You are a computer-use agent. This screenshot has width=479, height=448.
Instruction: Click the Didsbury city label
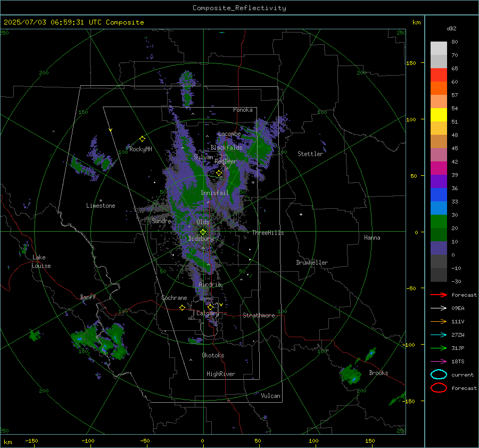(x=201, y=239)
